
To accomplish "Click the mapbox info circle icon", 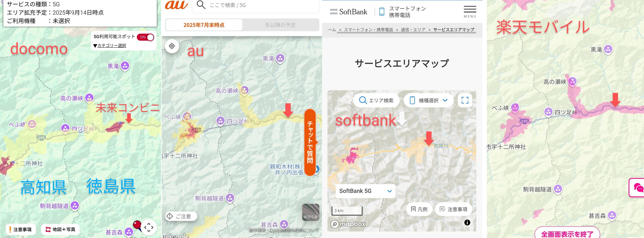I will click(x=467, y=222).
